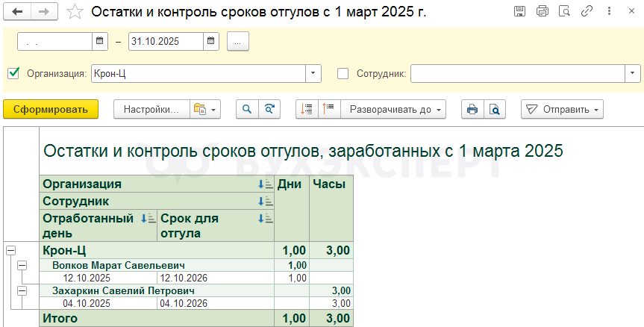Collapse the Волков Марат Савельевич row
The image size is (644, 327).
click(22, 265)
